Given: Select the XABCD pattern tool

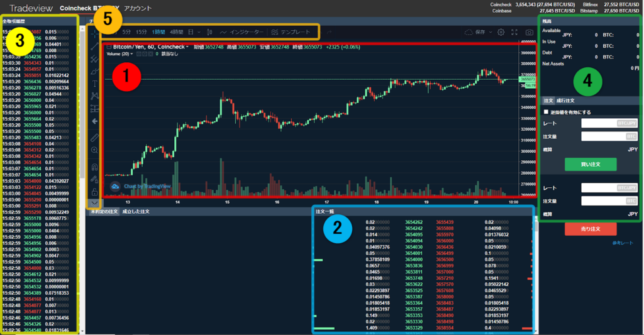Looking at the screenshot, I should tap(94, 96).
